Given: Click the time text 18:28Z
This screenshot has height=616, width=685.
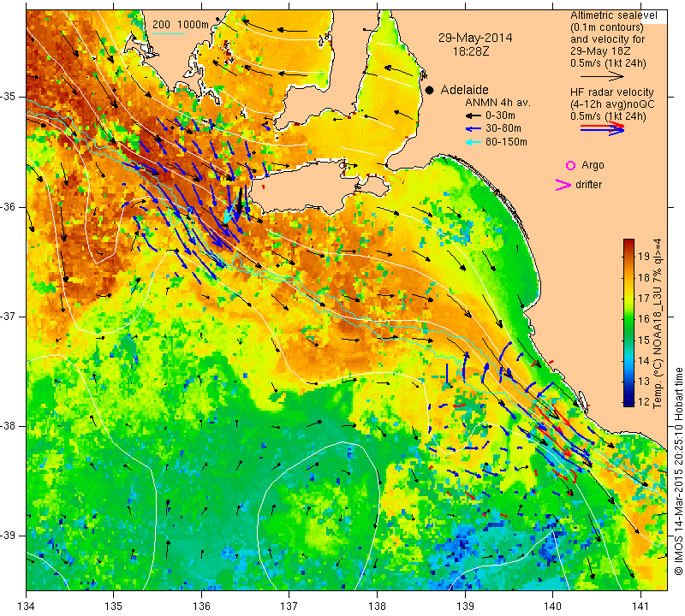Looking at the screenshot, I should click(x=470, y=51).
